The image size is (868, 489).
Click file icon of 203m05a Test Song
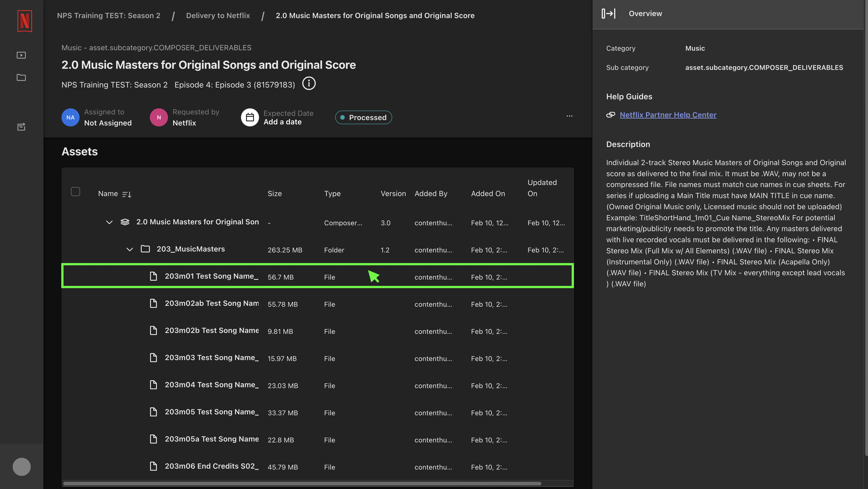coord(153,439)
